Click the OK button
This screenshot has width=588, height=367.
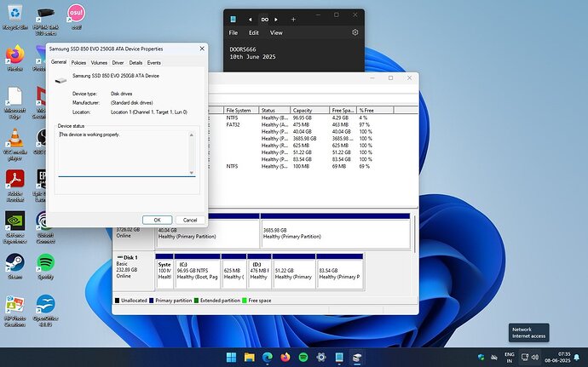pyautogui.click(x=157, y=220)
